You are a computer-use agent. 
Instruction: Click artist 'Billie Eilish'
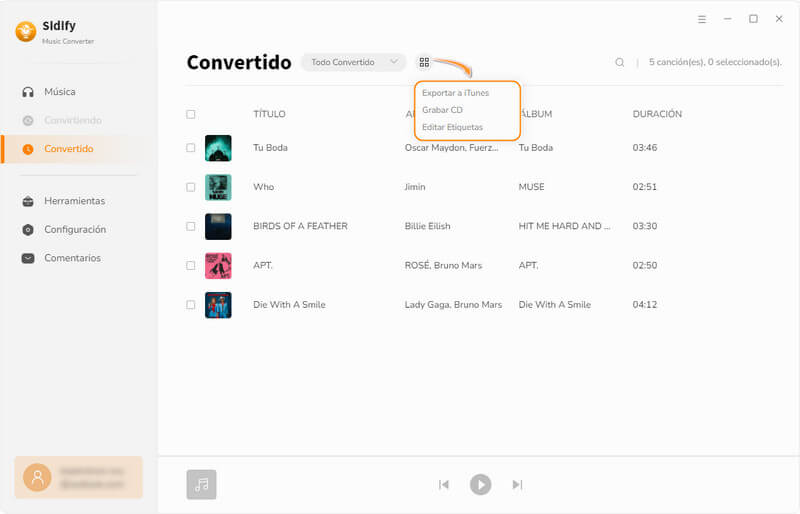[x=428, y=227]
